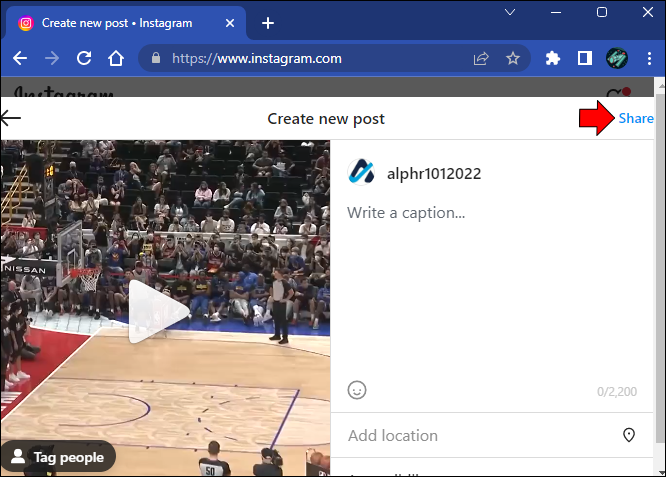This screenshot has width=666, height=477.
Task: Open the emoji picker under the caption
Action: click(357, 390)
